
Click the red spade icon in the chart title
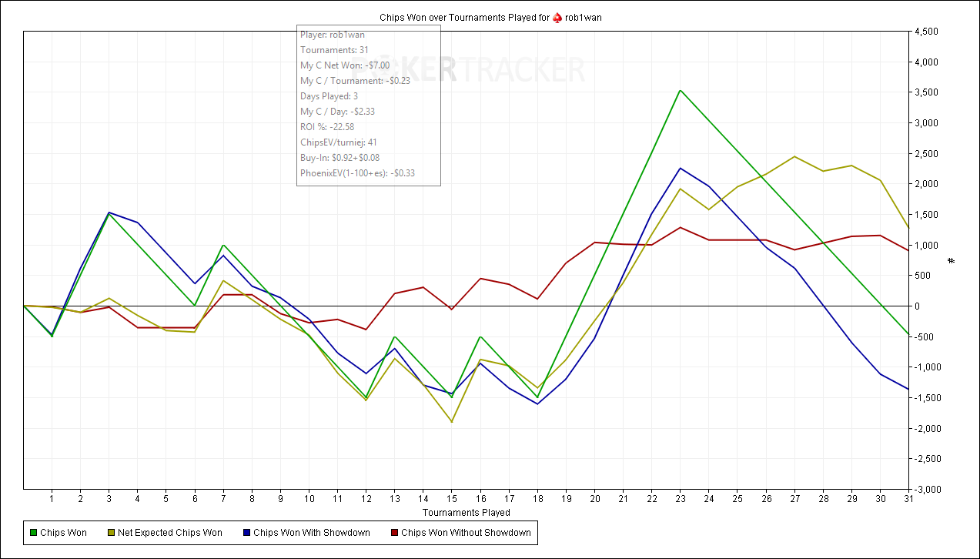(557, 17)
